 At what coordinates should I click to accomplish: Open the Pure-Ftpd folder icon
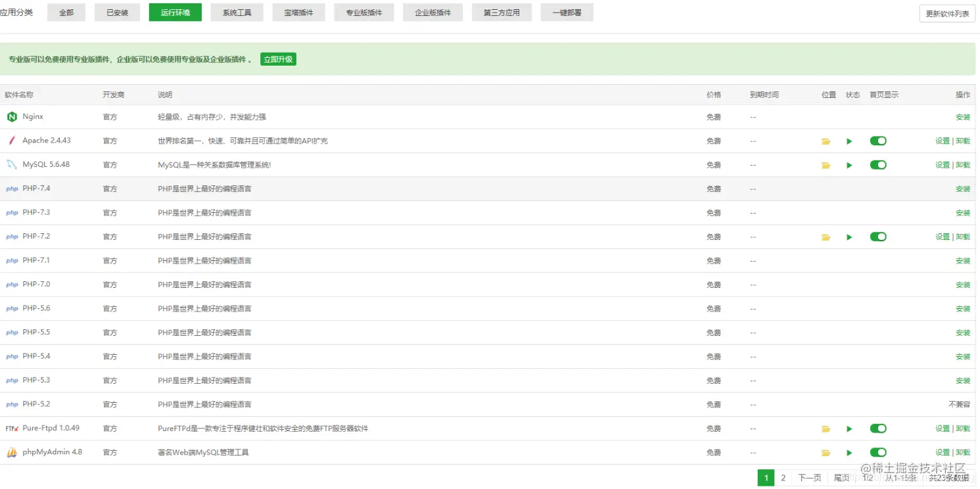tap(826, 429)
